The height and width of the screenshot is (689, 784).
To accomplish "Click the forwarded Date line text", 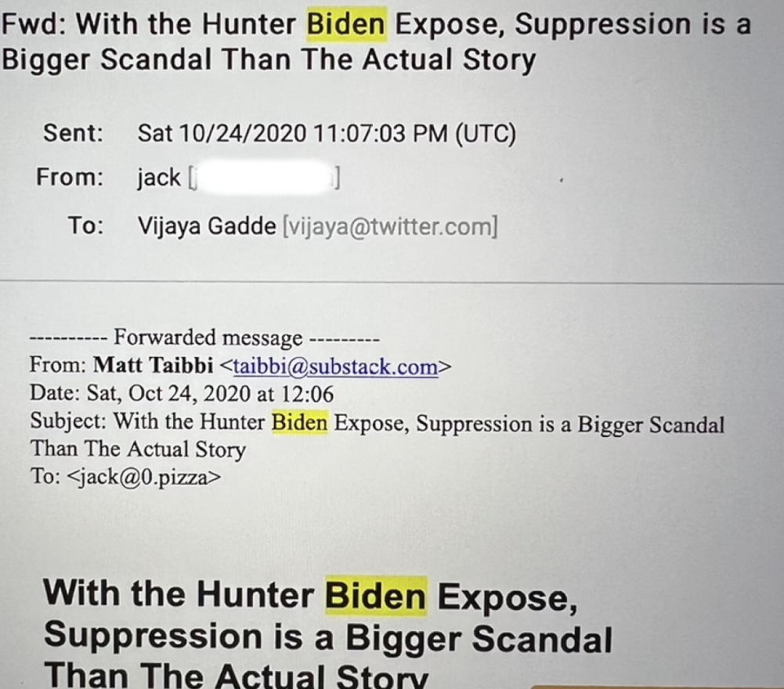I will tap(182, 394).
